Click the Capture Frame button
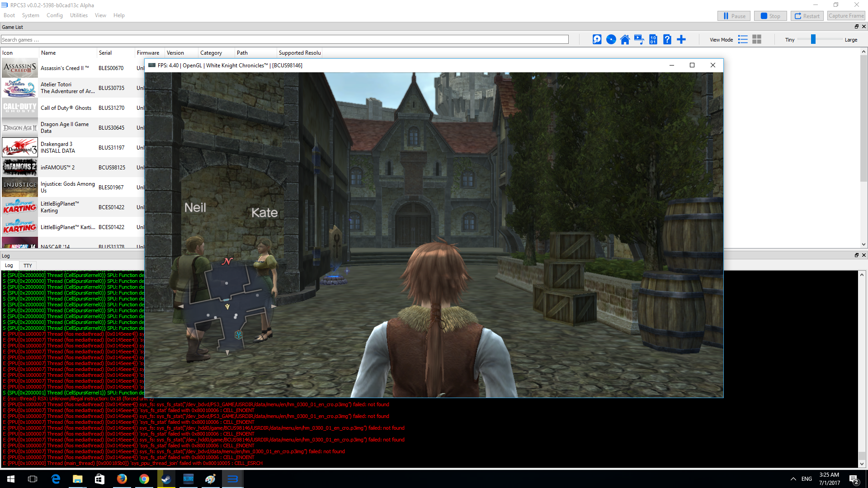The height and width of the screenshot is (488, 868). [x=846, y=16]
